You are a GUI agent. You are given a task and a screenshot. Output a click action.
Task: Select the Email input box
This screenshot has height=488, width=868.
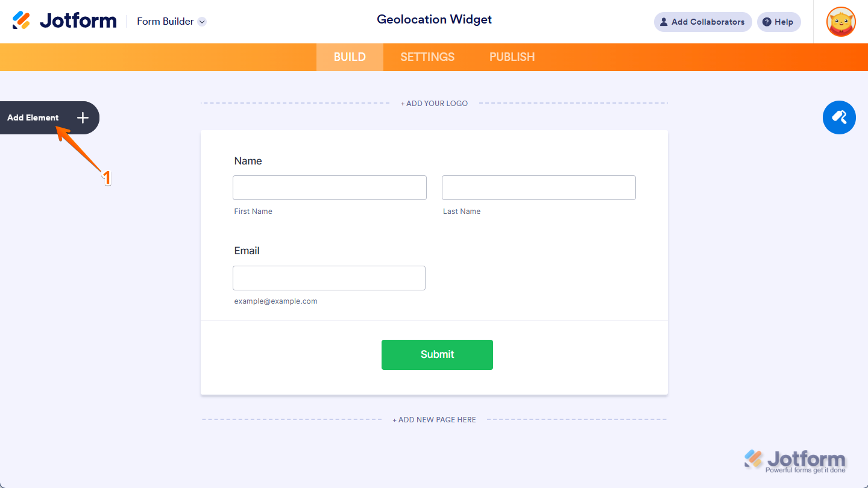329,278
